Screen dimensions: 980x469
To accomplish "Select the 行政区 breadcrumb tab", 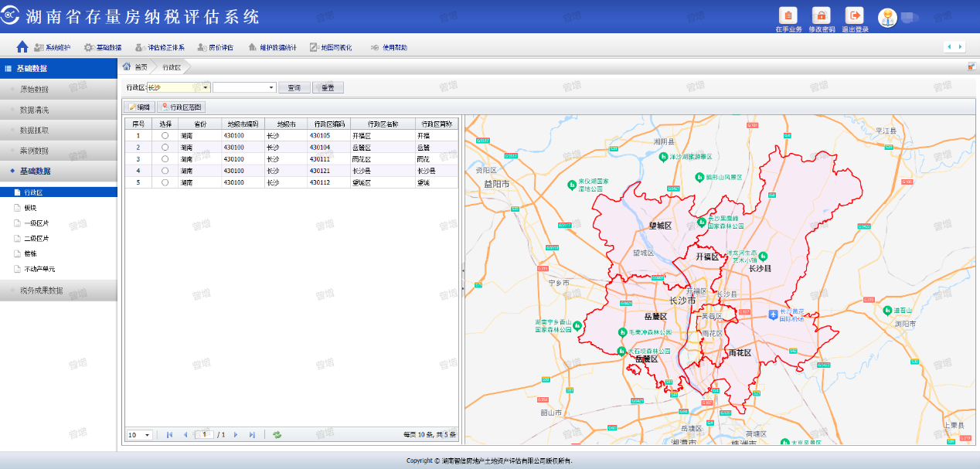I will coord(172,67).
